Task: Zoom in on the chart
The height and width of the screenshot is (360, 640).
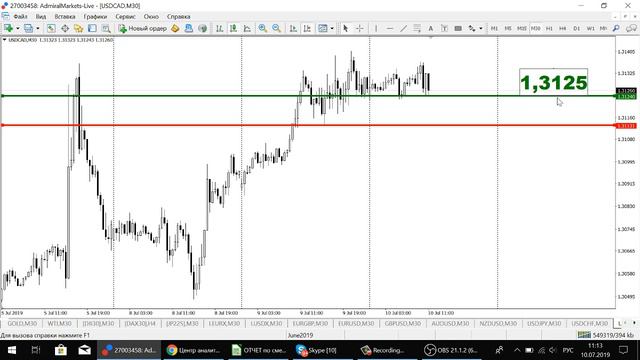Action: (262, 28)
